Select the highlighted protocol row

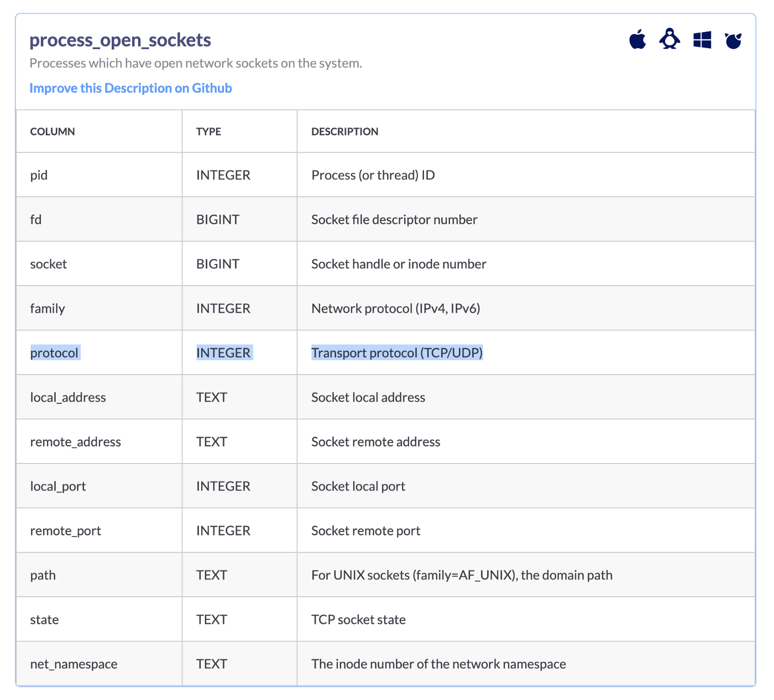tap(54, 352)
